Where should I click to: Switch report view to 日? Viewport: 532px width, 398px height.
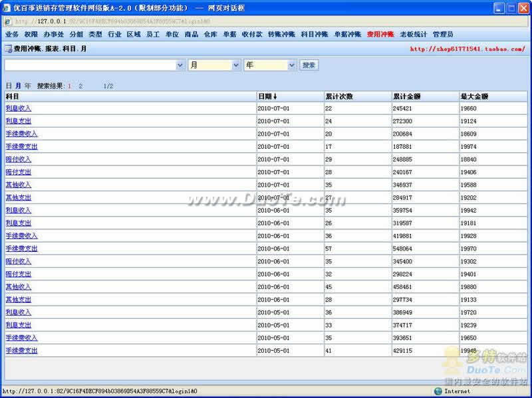[9, 86]
